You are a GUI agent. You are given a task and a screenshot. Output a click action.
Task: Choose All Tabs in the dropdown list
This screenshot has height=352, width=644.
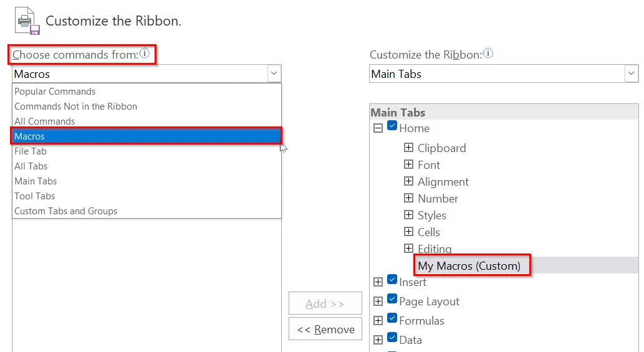click(147, 166)
